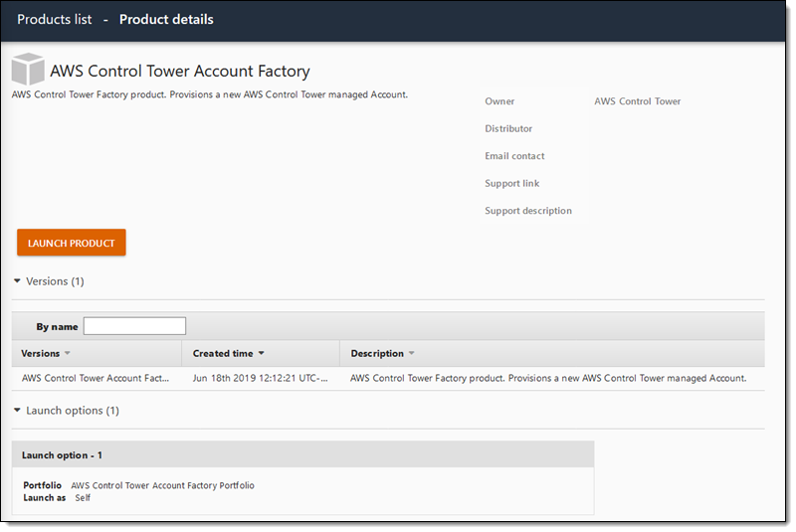Sort by Versions column arrow
This screenshot has width=796, height=532.
tap(68, 354)
